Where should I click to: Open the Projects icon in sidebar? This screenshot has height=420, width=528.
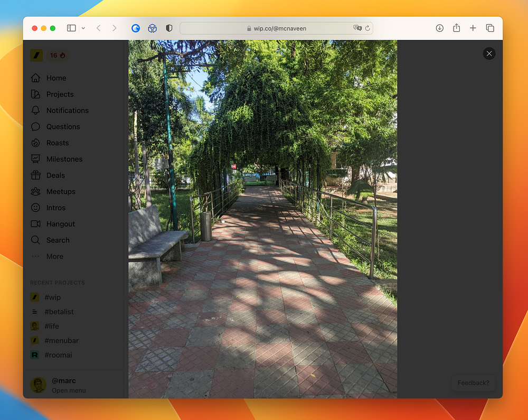(x=35, y=94)
